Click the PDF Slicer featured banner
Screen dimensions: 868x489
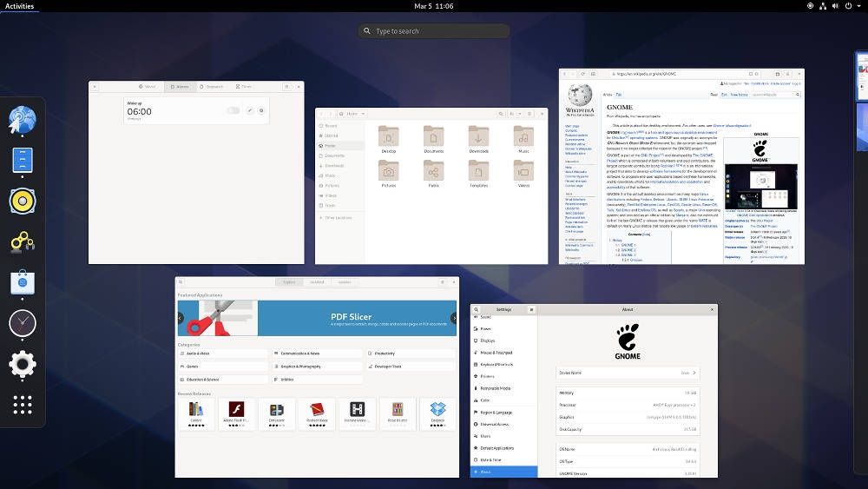coord(317,318)
